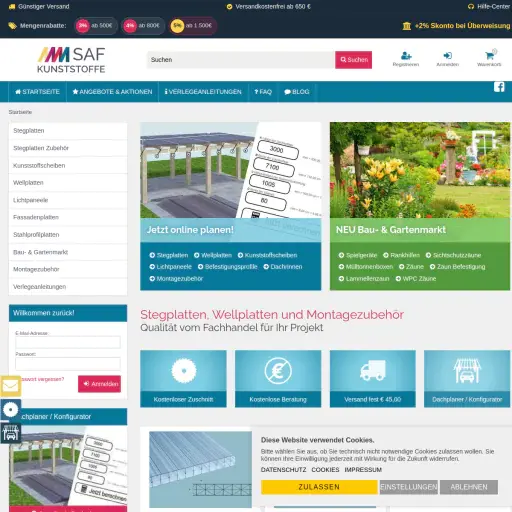Open Wellplatten link in blue box
Image resolution: width=512 pixels, height=512 pixels.
pyautogui.click(x=213, y=255)
